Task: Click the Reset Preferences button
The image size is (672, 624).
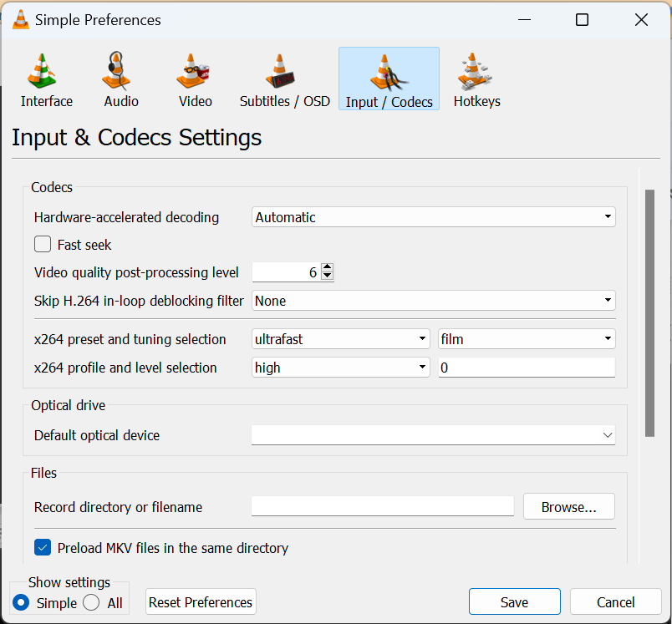Action: coord(201,601)
